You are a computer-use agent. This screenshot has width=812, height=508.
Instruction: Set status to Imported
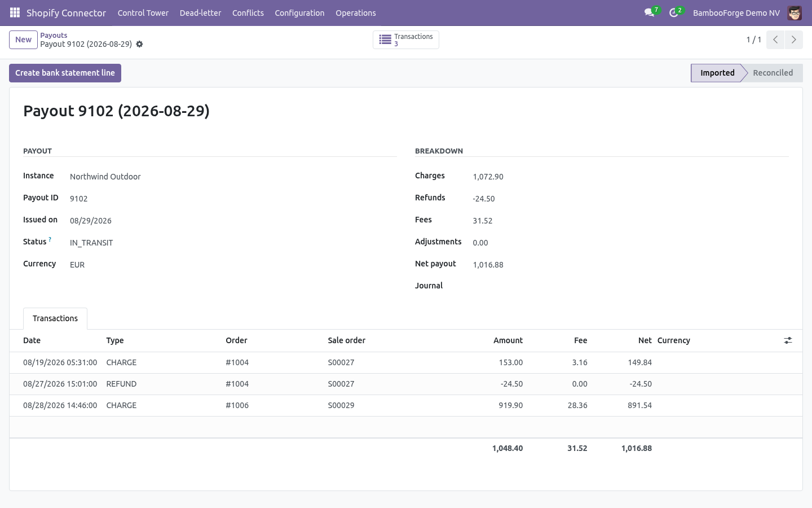[x=717, y=73]
